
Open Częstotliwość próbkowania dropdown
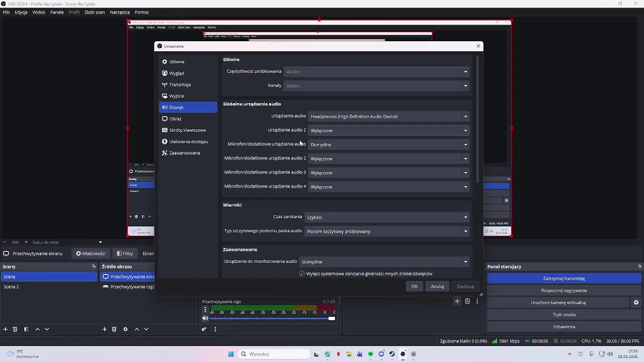pos(376,72)
